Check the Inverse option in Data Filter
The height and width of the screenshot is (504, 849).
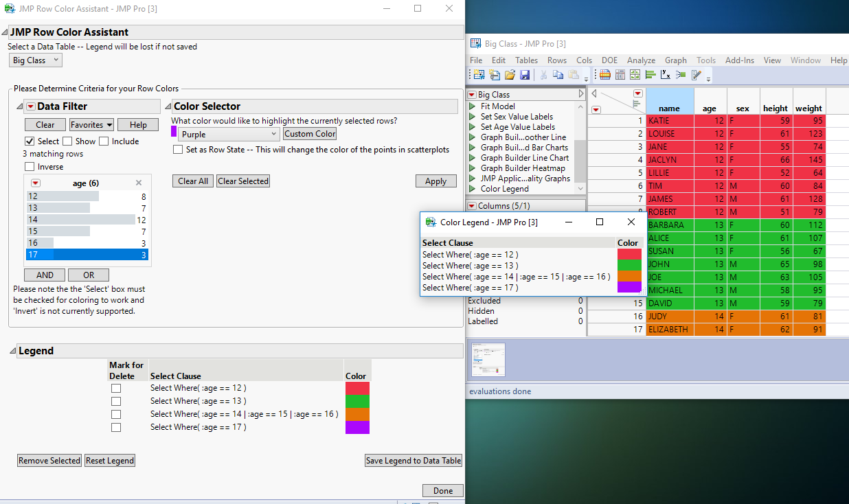tap(29, 166)
